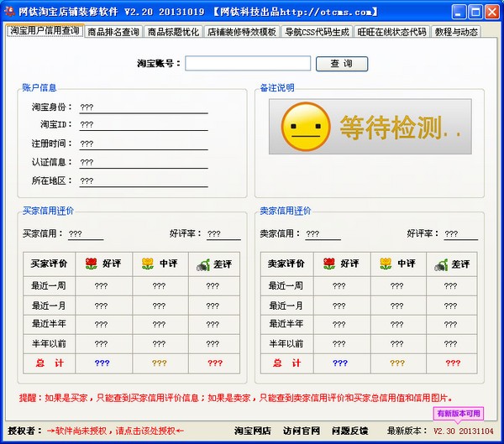Focus the 淘宝账号 input field
The width and height of the screenshot is (504, 444).
pos(248,63)
